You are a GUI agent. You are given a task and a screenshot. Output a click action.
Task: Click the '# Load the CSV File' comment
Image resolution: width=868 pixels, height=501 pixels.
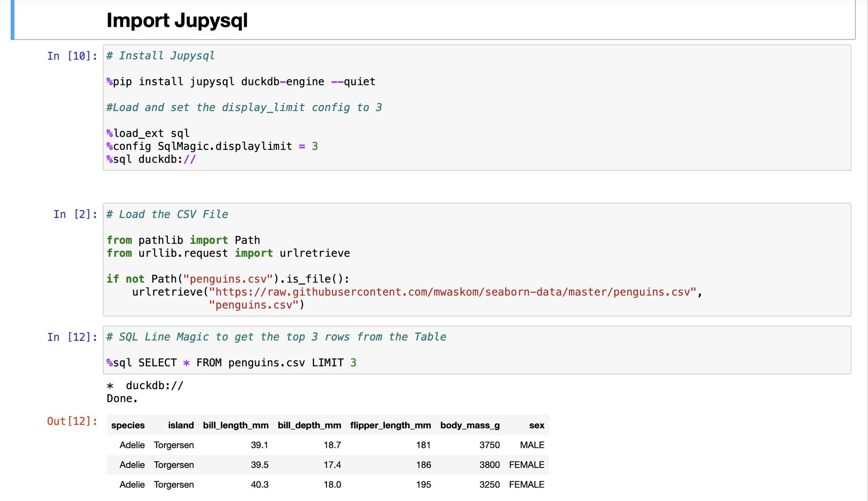[167, 214]
